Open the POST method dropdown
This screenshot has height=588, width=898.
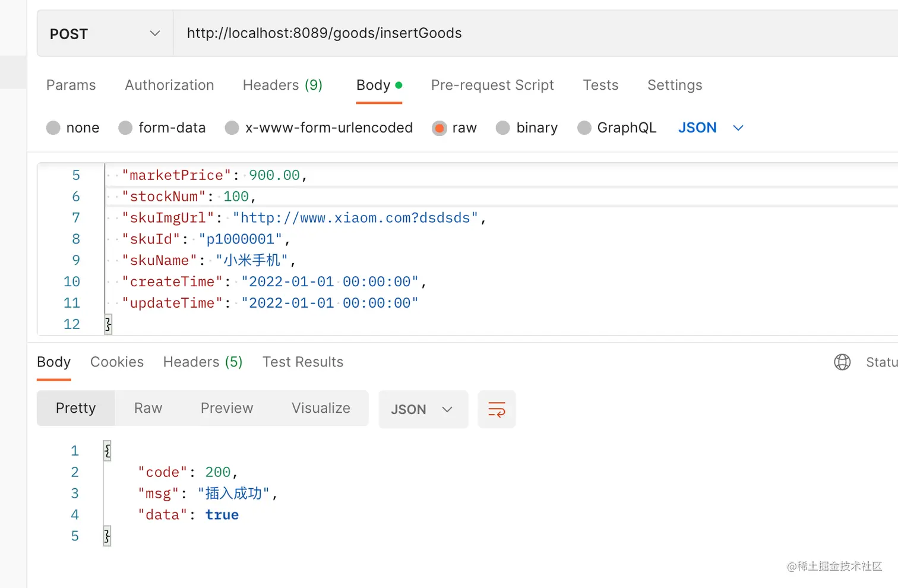[x=105, y=34]
